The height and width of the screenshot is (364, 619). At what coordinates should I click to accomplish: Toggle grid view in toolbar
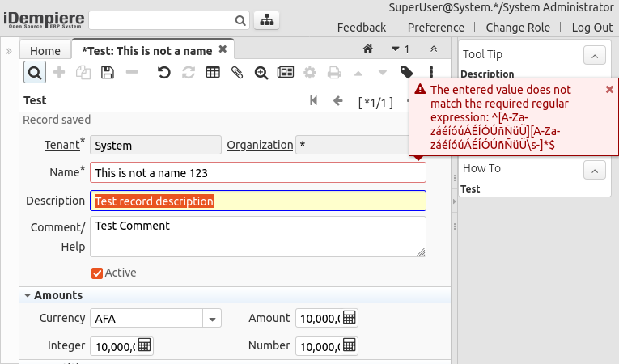tap(212, 73)
